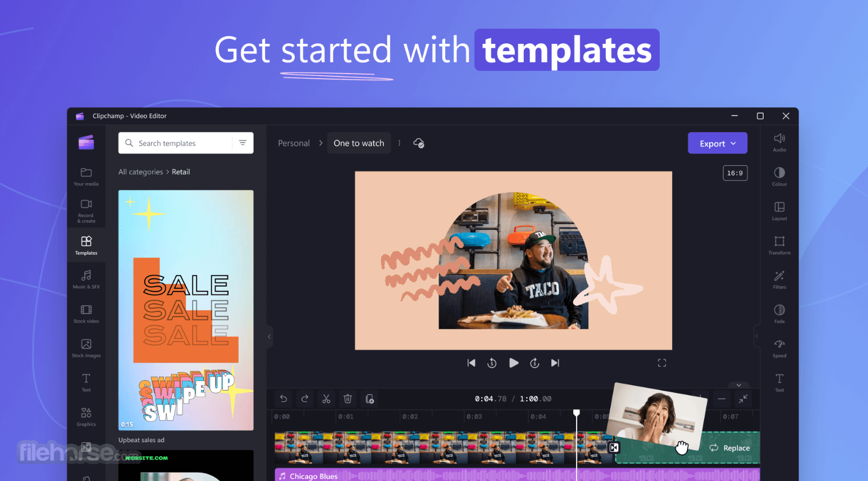Forward five seconds
Viewport: 868px width, 481px height.
tap(534, 363)
